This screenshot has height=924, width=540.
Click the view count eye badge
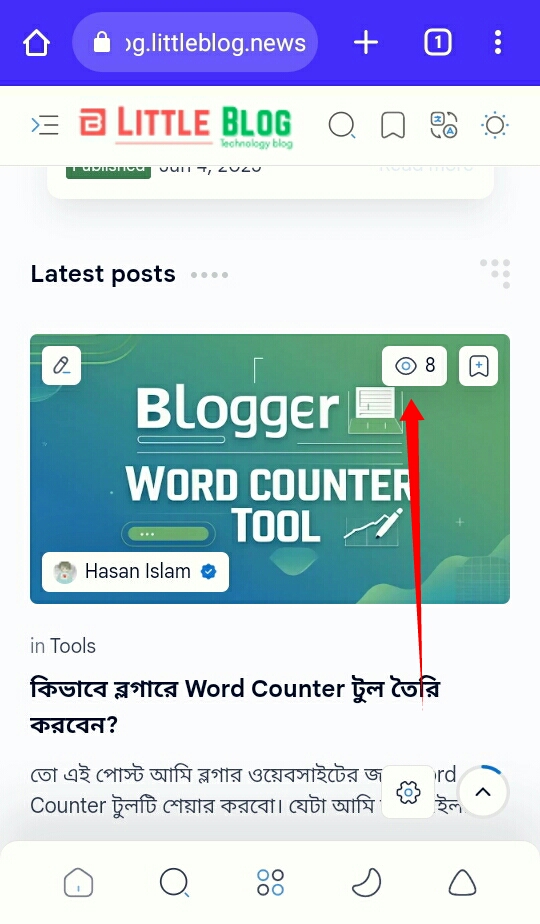point(414,366)
